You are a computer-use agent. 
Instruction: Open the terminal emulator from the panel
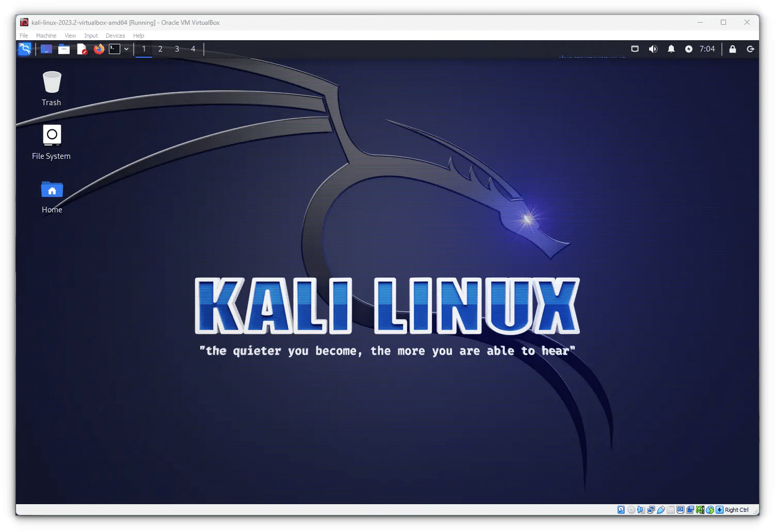point(115,49)
